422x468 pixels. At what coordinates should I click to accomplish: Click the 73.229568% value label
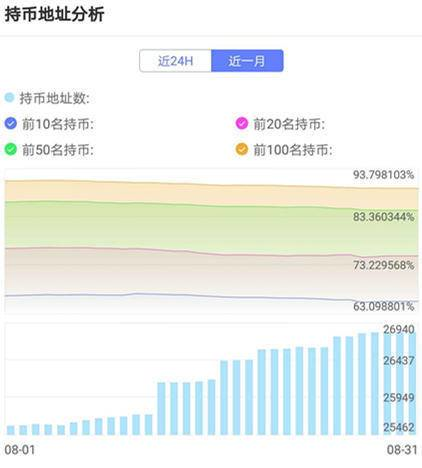point(383,265)
